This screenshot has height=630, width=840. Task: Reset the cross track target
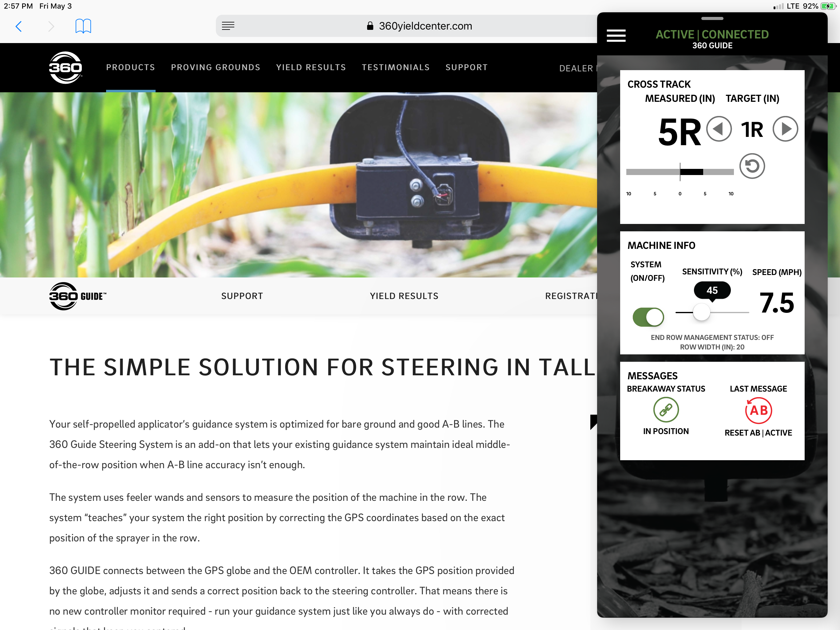[752, 166]
